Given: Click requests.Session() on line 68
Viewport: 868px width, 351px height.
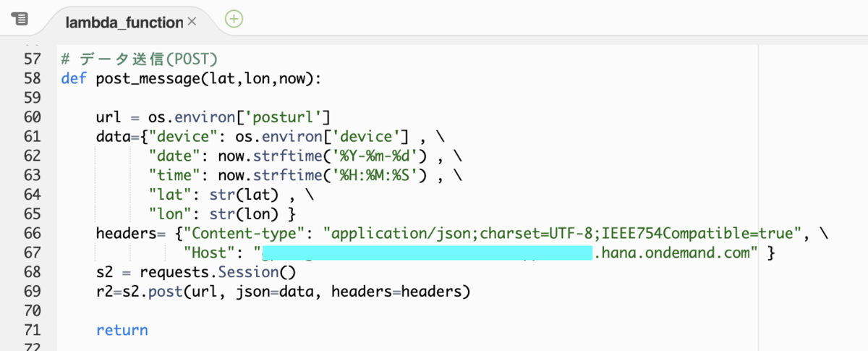Looking at the screenshot, I should click(x=218, y=273).
